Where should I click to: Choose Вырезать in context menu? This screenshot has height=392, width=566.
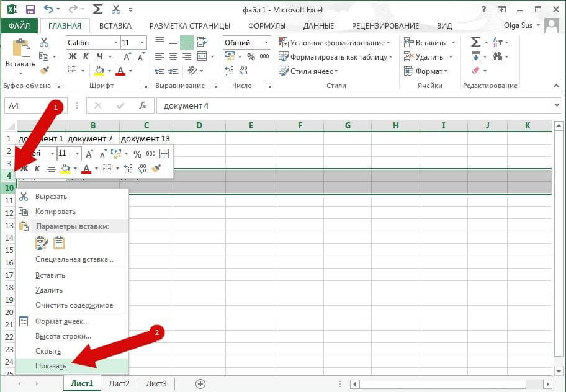tap(72, 197)
